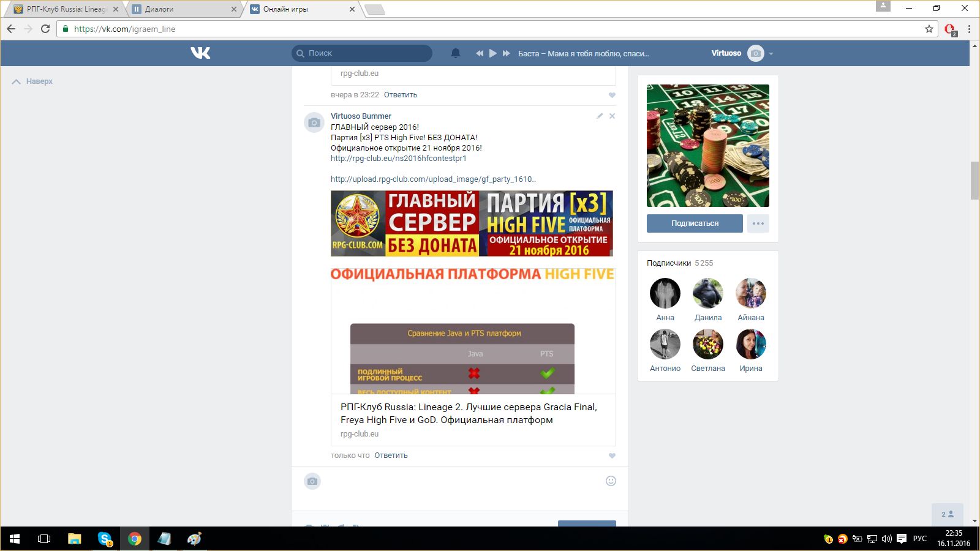Play the Баста track in header
The image size is (980, 551).
click(492, 53)
